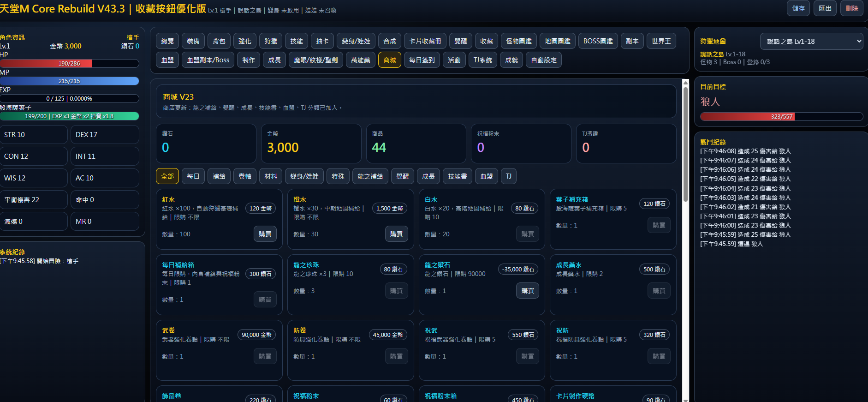Screen dimensions: 868x402
Task: Open the 怪物圖鑑 monster codex tab
Action: click(x=519, y=41)
